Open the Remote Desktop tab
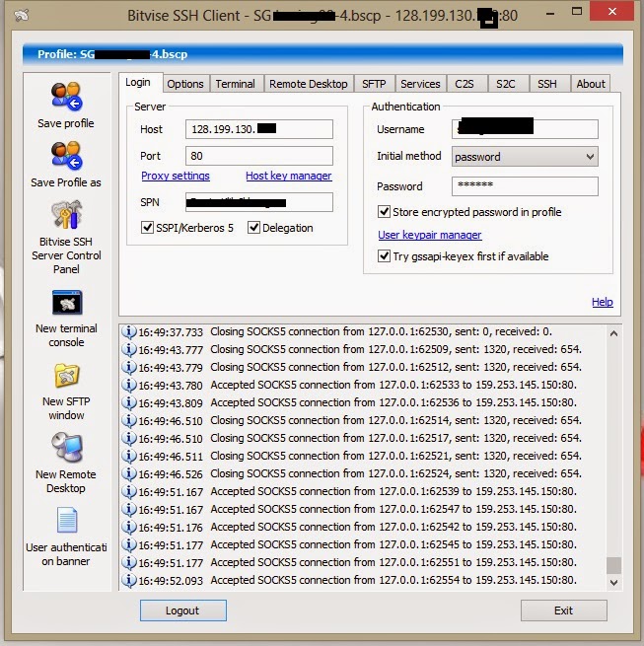Screen dimensions: 644x646 tap(309, 84)
